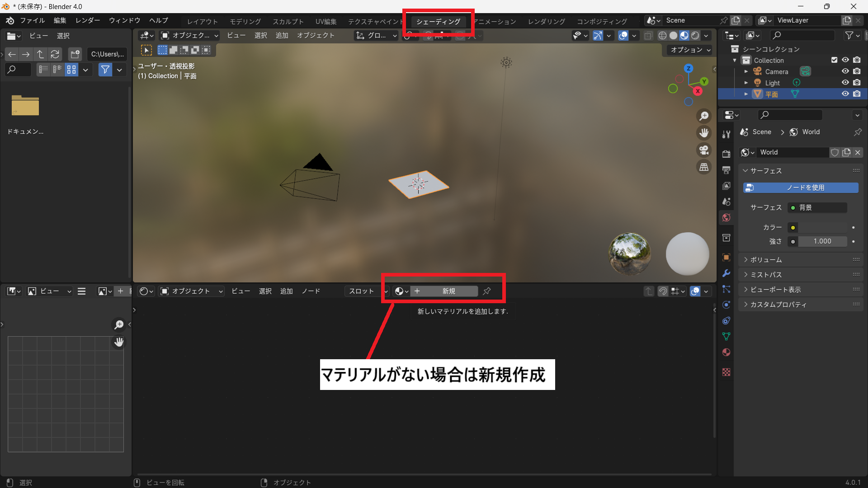
Task: Hide the Camera object with eye icon
Action: (x=845, y=71)
